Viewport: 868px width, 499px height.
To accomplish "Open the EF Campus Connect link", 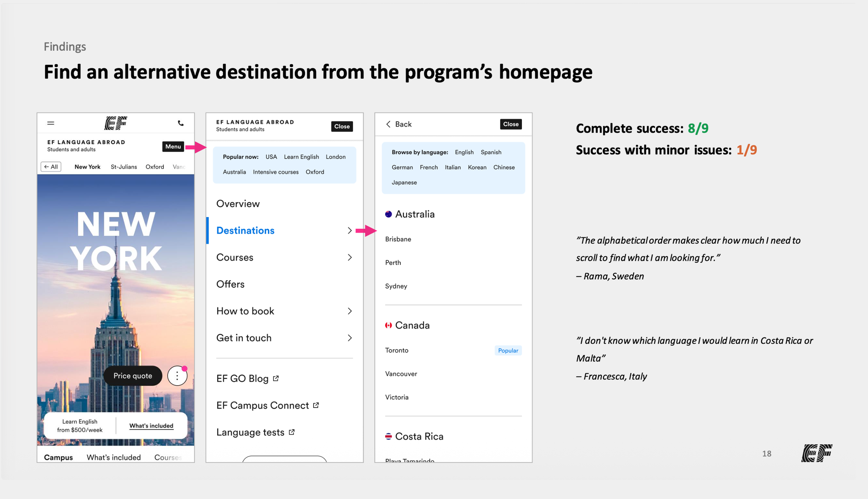I will [x=263, y=405].
